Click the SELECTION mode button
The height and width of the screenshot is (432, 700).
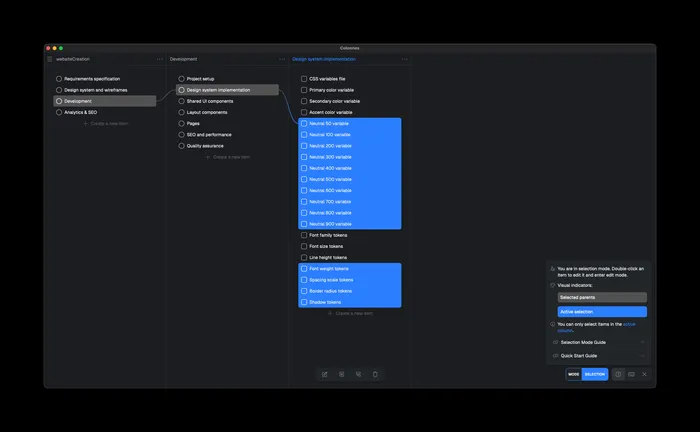[x=595, y=374]
